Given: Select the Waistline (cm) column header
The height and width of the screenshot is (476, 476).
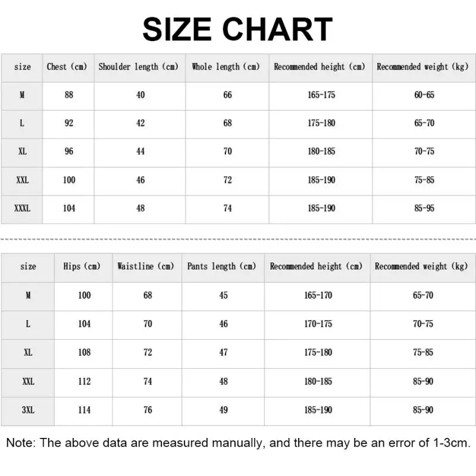Looking at the screenshot, I should [x=146, y=267].
